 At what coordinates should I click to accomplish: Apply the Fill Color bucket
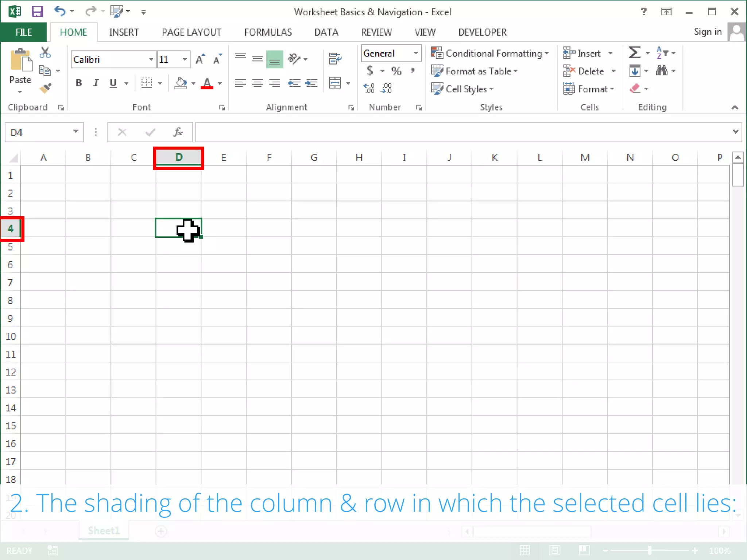click(x=181, y=83)
